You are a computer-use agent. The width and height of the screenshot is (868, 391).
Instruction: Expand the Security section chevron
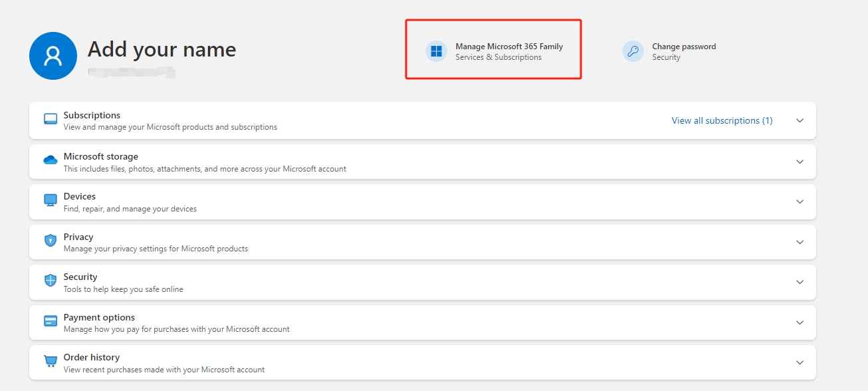tap(800, 282)
